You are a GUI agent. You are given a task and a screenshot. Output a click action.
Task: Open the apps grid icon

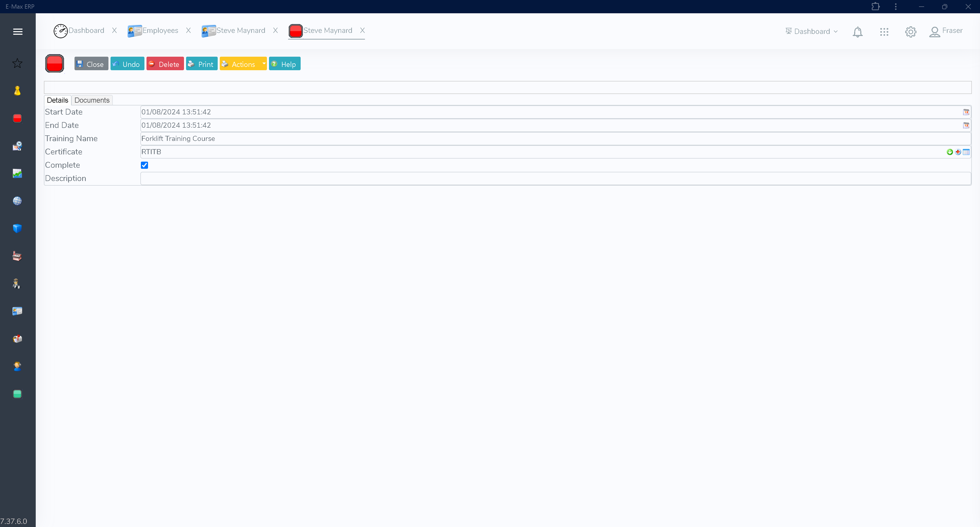[884, 32]
